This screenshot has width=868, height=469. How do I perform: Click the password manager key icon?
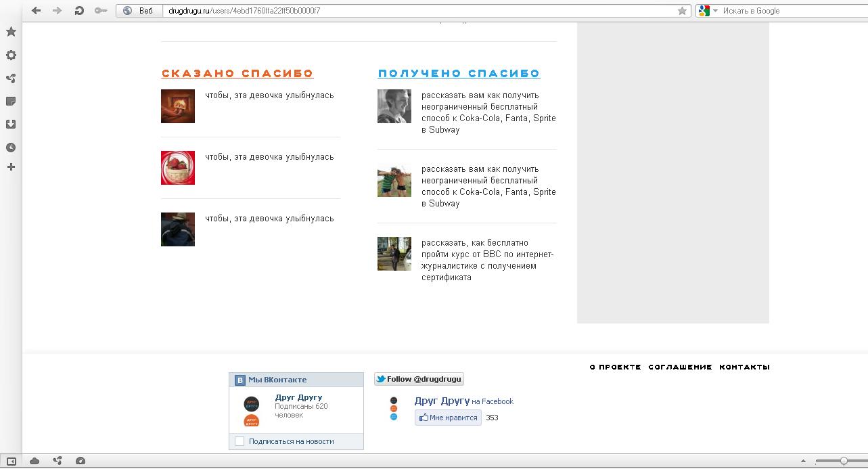point(101,10)
